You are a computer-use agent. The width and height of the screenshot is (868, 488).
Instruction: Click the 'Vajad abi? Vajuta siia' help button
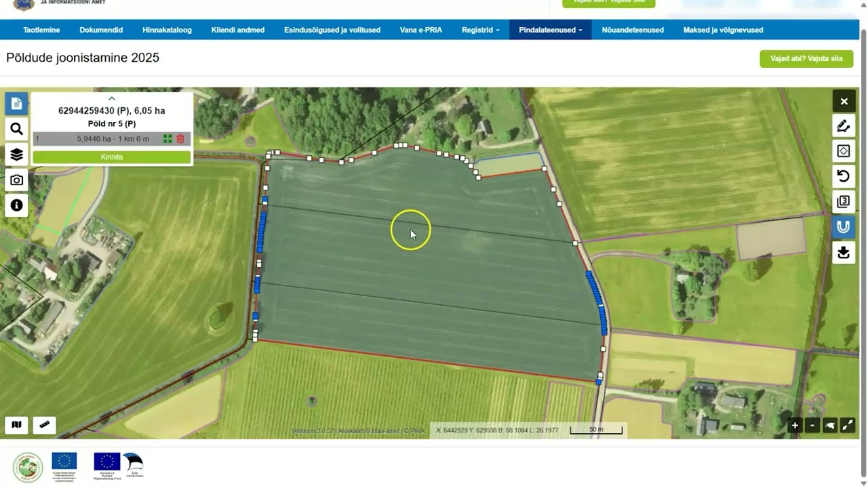tap(806, 58)
